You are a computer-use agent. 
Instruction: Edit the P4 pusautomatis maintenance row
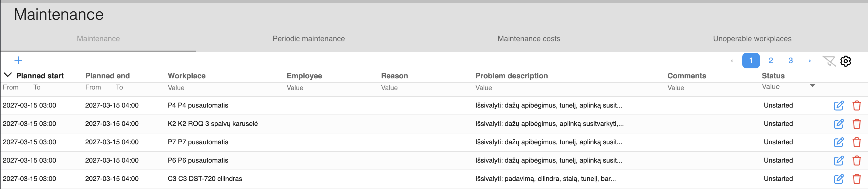(838, 106)
